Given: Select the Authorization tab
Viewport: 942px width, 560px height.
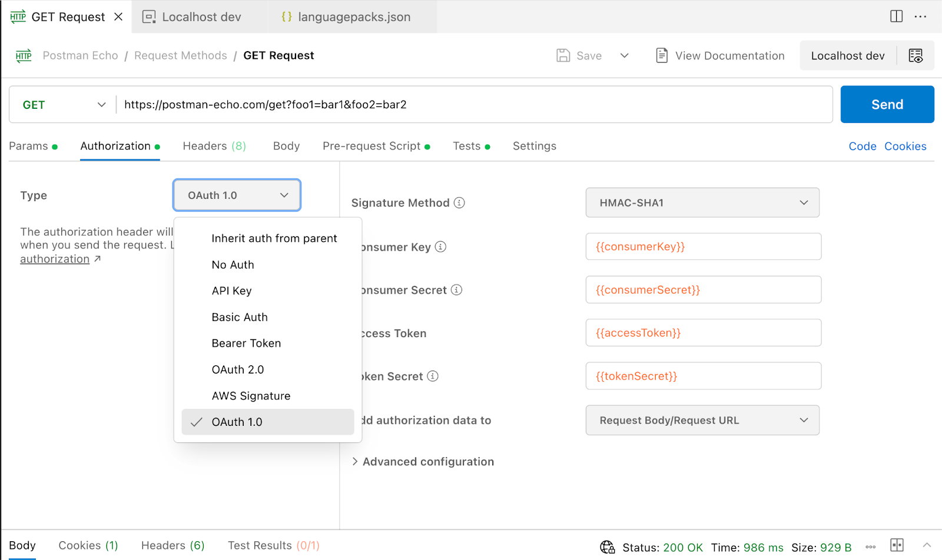Looking at the screenshot, I should tap(120, 146).
